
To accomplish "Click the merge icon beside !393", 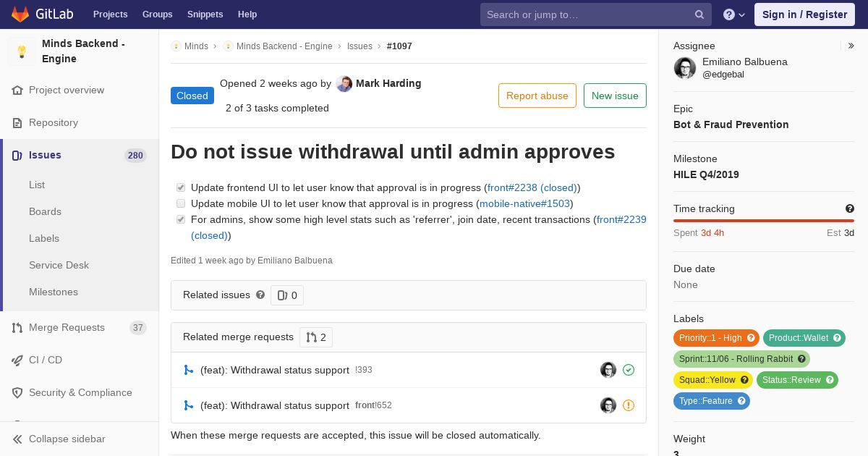I will point(188,370).
